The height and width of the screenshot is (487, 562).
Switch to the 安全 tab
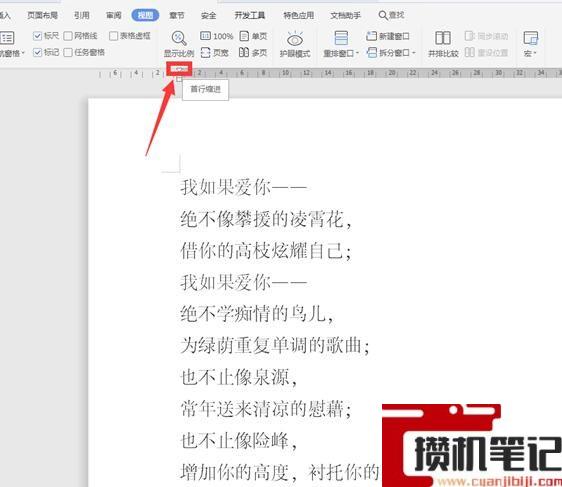(x=208, y=15)
